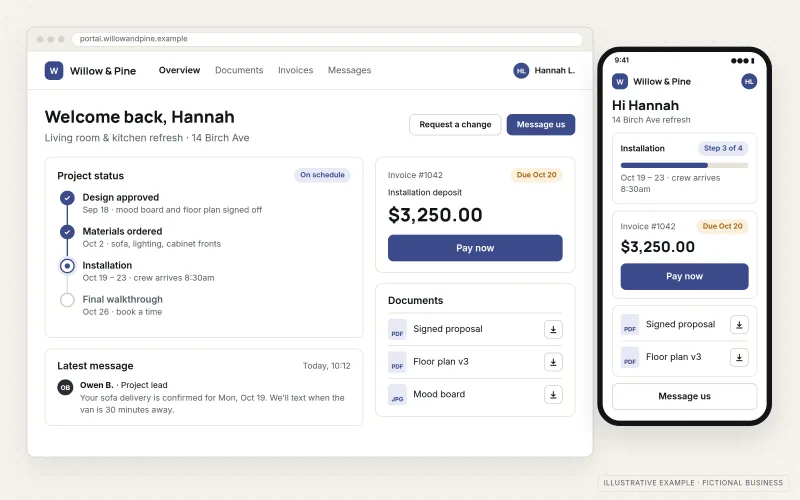
Task: Tap the Invoice #1042 label on phone
Action: point(647,227)
